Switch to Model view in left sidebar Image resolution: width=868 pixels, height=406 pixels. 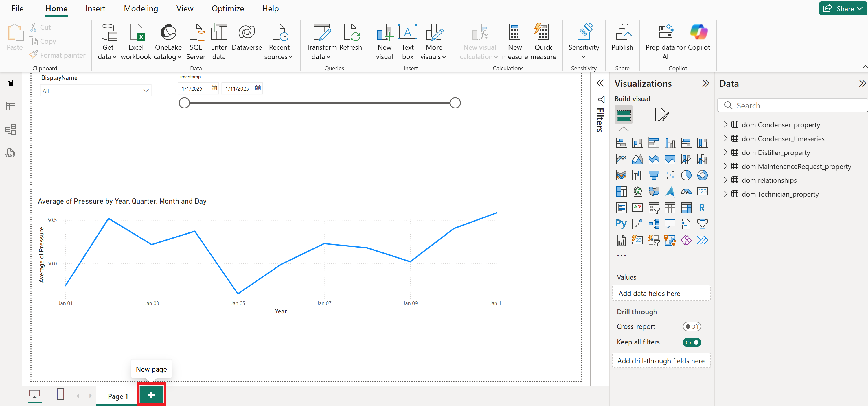[x=11, y=130]
